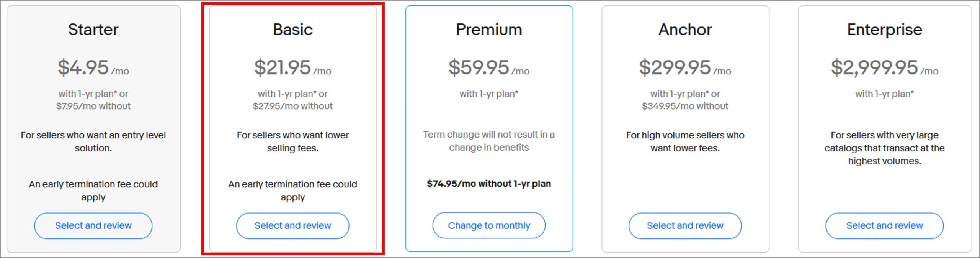Click Basic's early termination fee notice
Viewport: 980px width, 258px height.
pyautogui.click(x=292, y=191)
